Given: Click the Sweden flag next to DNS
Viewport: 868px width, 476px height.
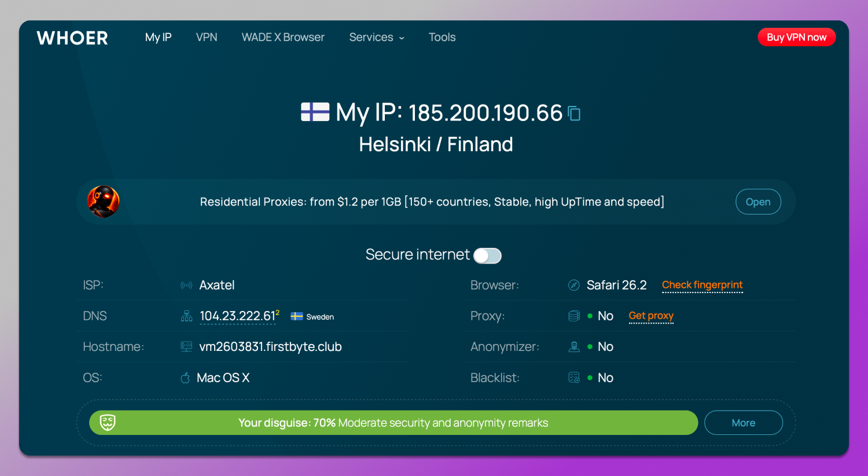Looking at the screenshot, I should pos(297,316).
